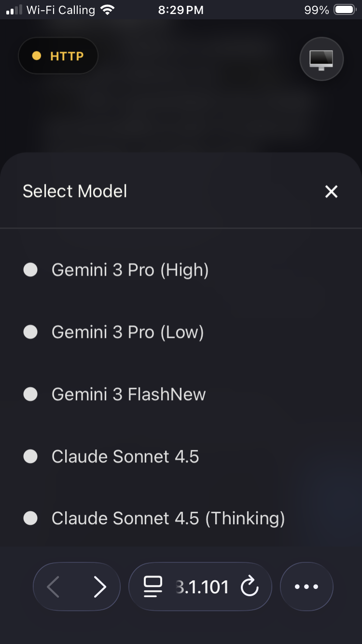The width and height of the screenshot is (362, 644).
Task: Navigate forward using the right chevron
Action: point(100,586)
